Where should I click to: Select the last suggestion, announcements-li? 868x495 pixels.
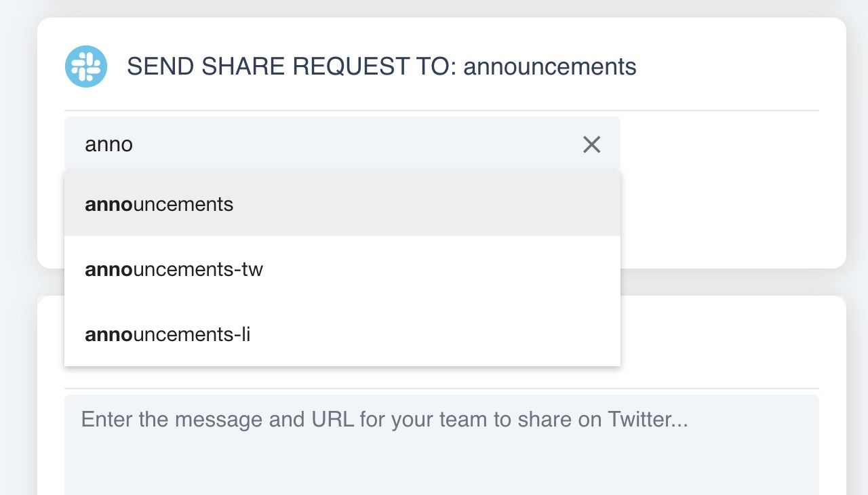click(x=168, y=334)
